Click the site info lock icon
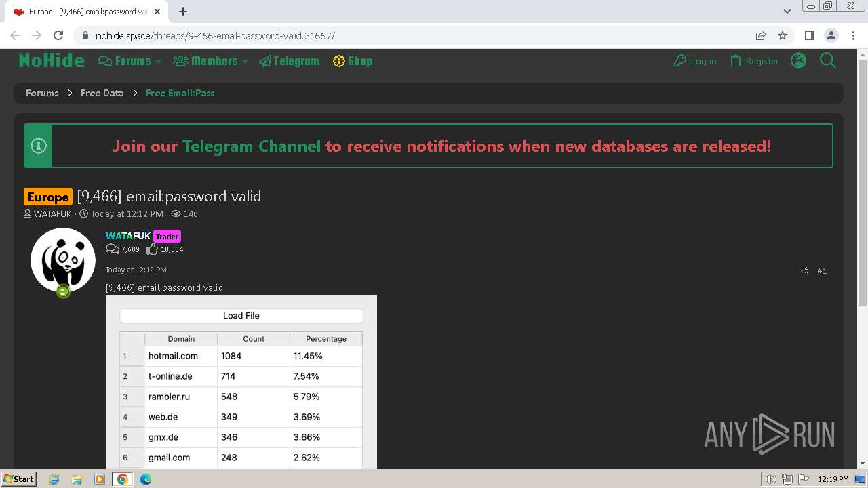This screenshot has width=868, height=488. (85, 36)
